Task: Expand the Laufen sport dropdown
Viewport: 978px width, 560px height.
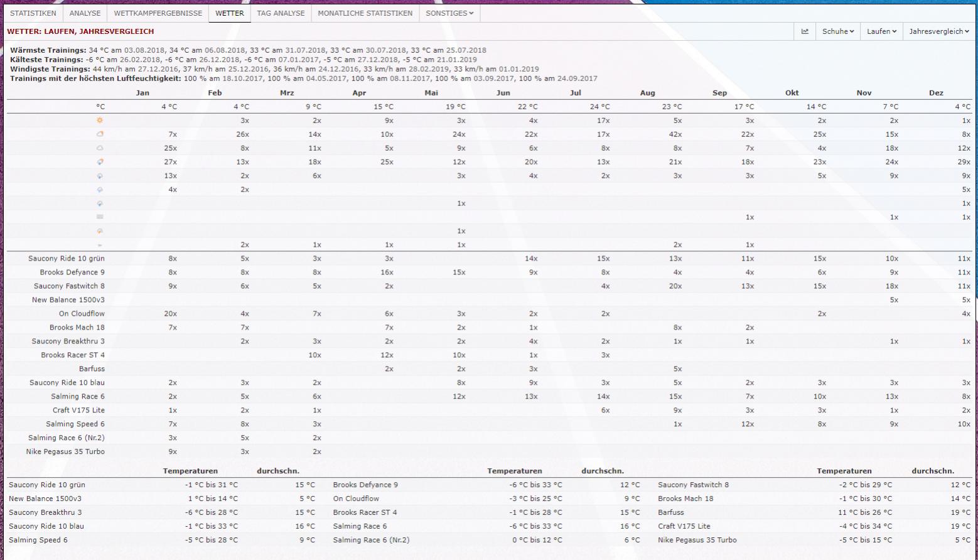Action: (881, 31)
